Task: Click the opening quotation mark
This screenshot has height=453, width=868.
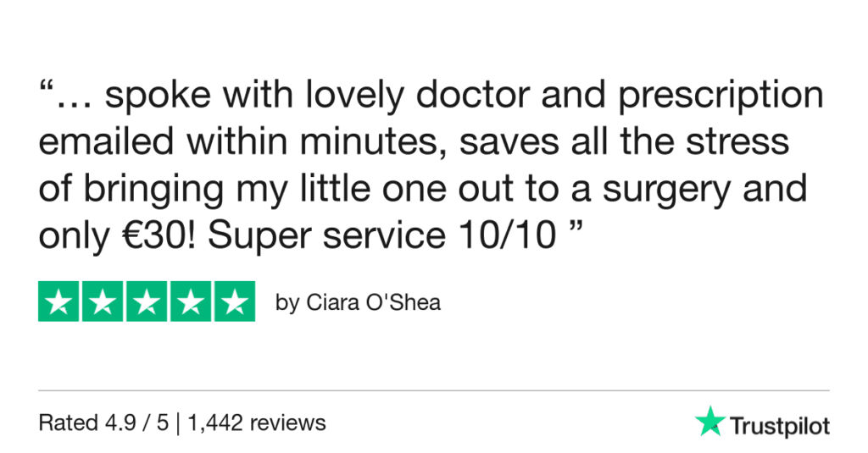Action: click(46, 89)
